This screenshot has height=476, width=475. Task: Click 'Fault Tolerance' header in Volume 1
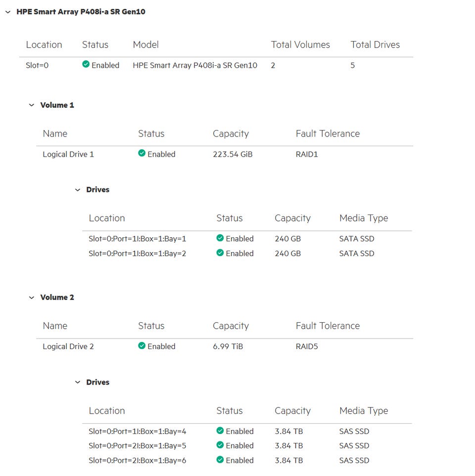click(x=328, y=133)
